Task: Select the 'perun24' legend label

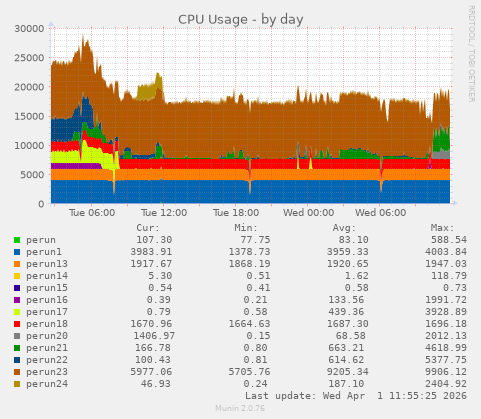Action: [47, 384]
